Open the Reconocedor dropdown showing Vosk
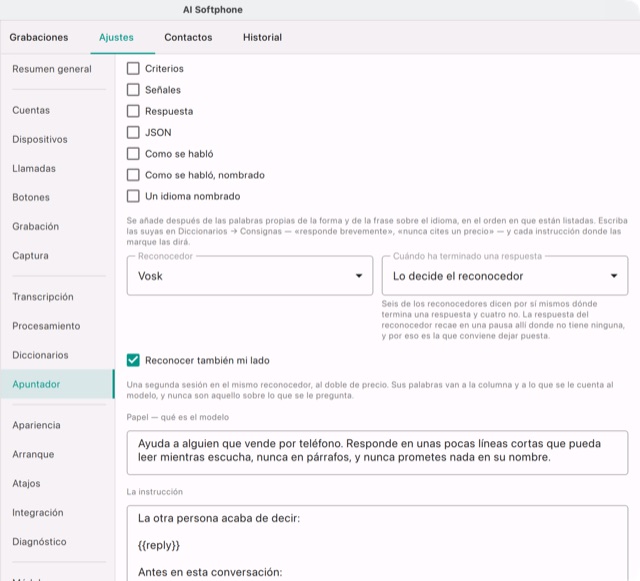This screenshot has width=640, height=581. (250, 276)
